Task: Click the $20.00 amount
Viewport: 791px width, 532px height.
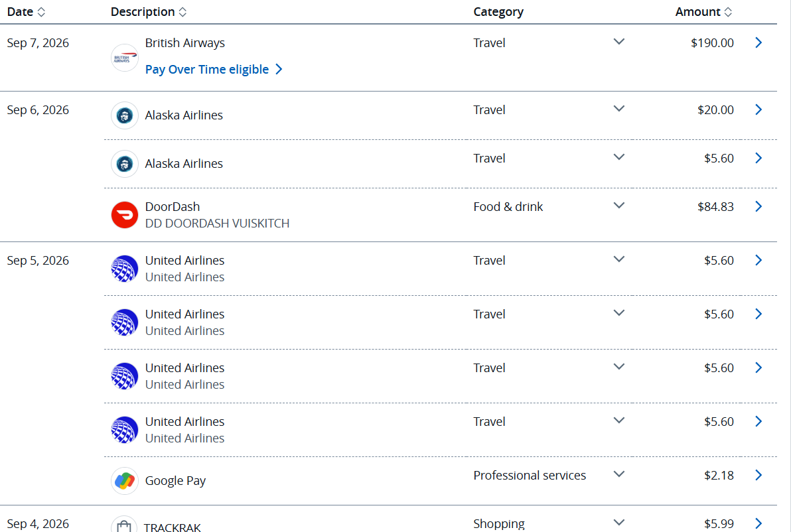Action: coord(715,110)
